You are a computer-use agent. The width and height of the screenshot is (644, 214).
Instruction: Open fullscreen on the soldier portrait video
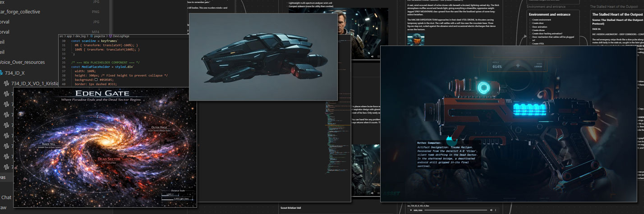click(x=378, y=57)
